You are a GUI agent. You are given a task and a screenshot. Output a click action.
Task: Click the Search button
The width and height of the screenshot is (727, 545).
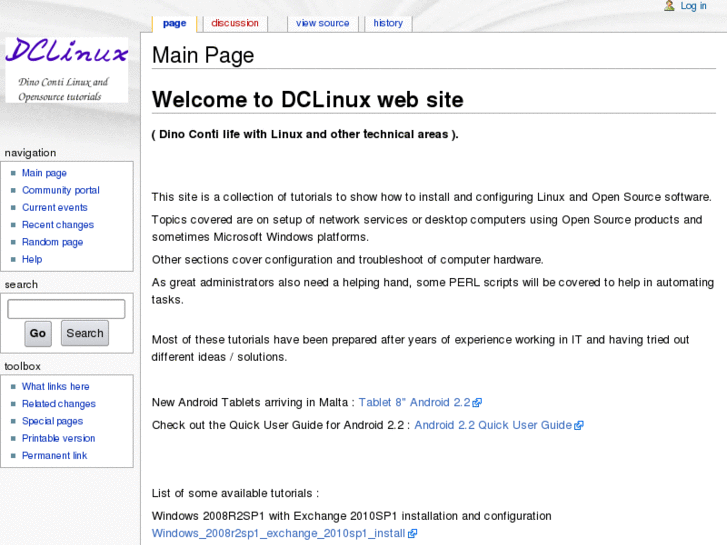pos(85,333)
